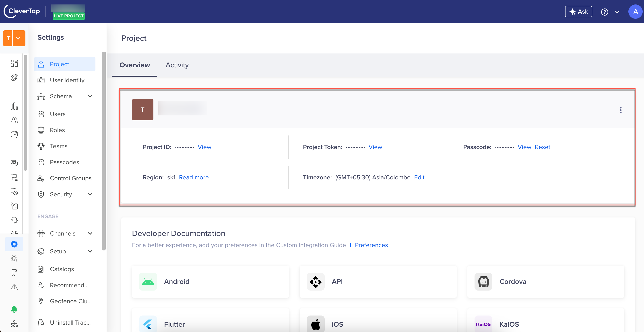This screenshot has height=332, width=644.
Task: Click the left icon rail scrollbar
Action: (25, 113)
